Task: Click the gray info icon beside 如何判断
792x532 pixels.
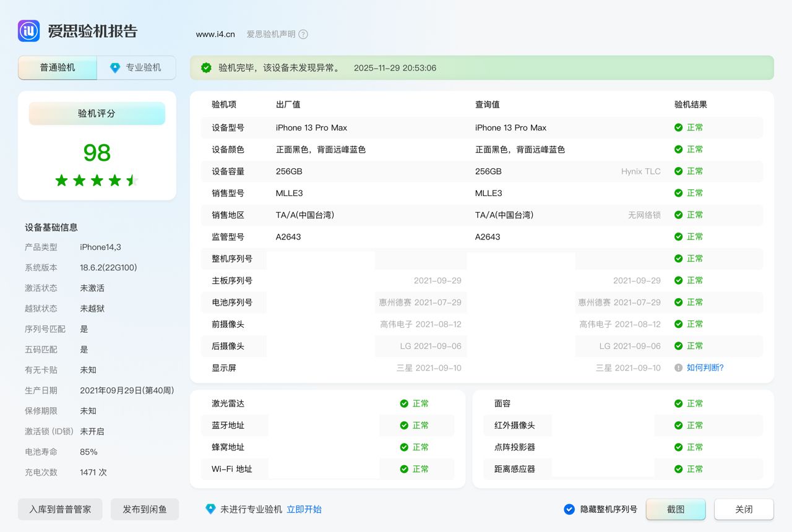Action: [678, 368]
